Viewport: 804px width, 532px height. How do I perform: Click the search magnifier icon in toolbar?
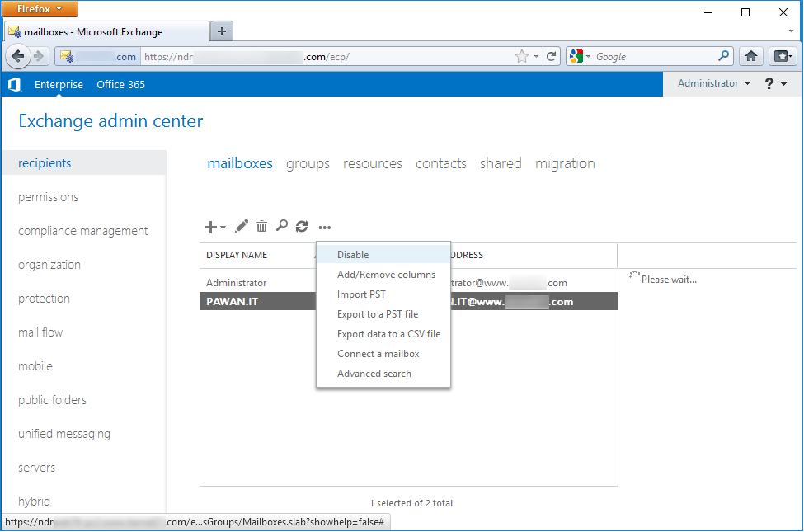point(281,226)
